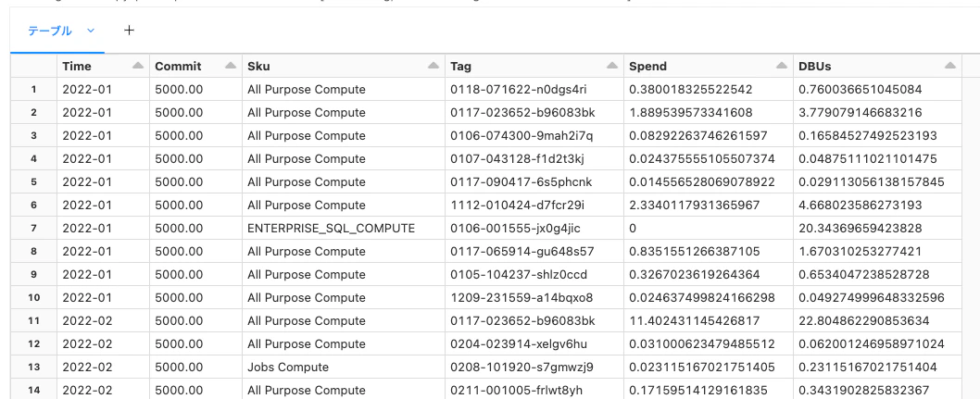Viewport: 980px width, 399px height.
Task: Select row number 7
Action: pos(33,228)
